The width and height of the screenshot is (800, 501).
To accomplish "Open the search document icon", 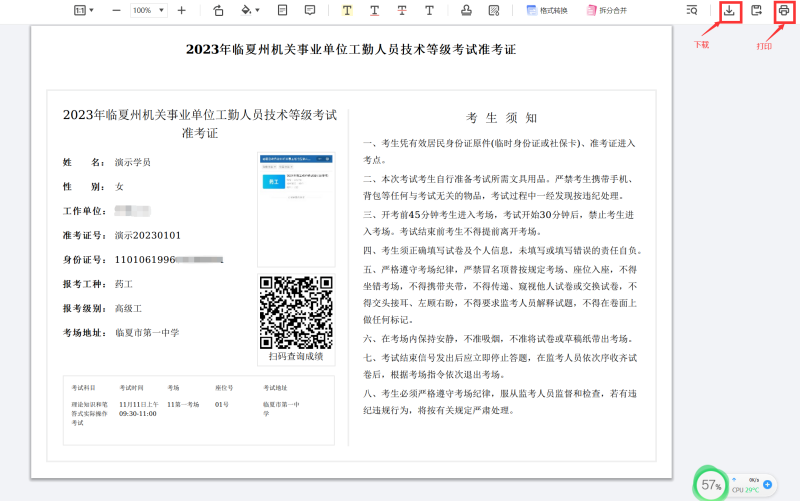I will (x=692, y=11).
